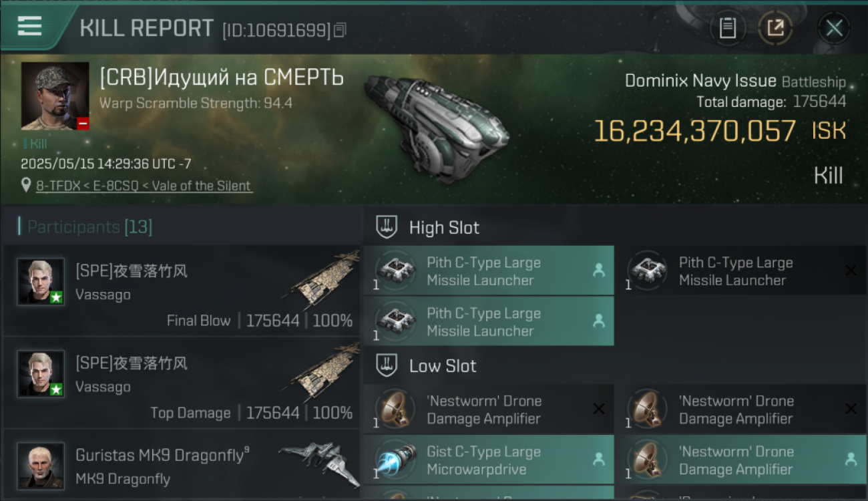Copy the kill report ID
The height and width of the screenshot is (501, 868).
click(340, 30)
